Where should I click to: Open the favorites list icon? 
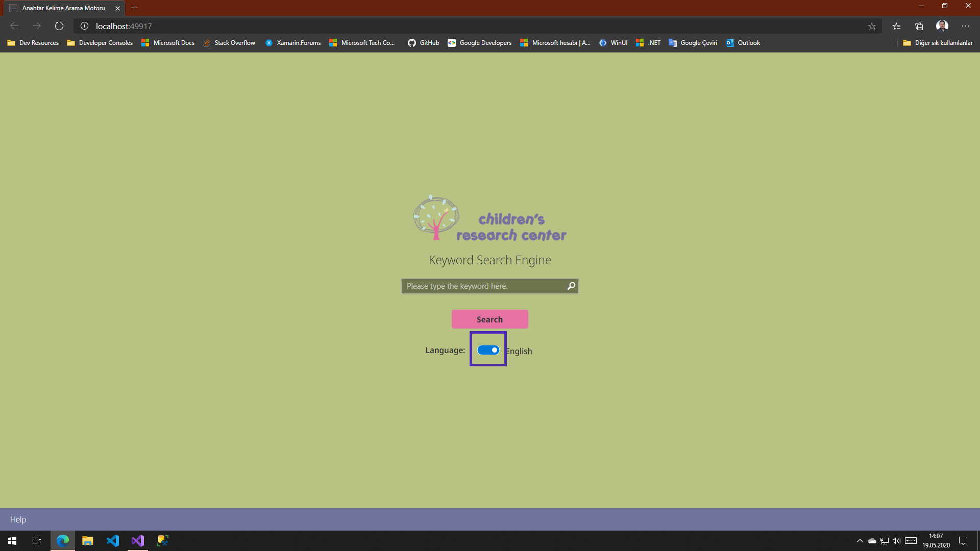tap(896, 26)
